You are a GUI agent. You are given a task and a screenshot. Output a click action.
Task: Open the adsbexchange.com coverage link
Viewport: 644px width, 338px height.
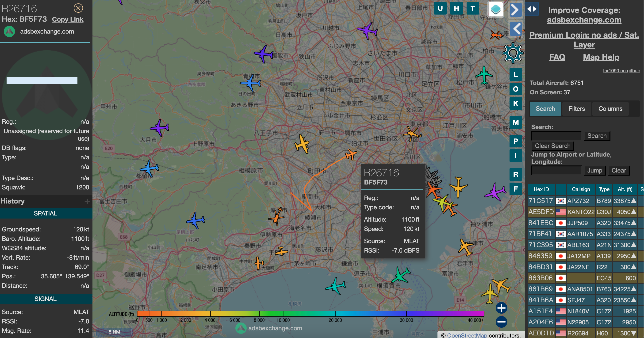(584, 20)
